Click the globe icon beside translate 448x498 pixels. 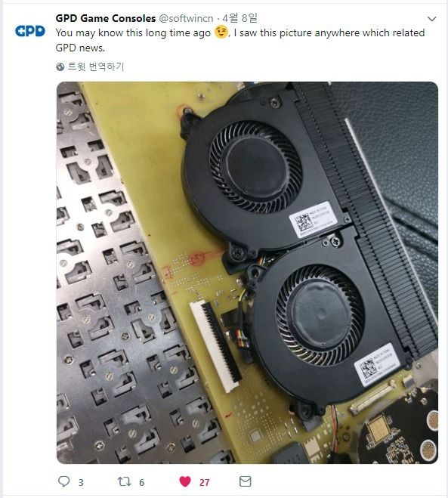[x=60, y=67]
